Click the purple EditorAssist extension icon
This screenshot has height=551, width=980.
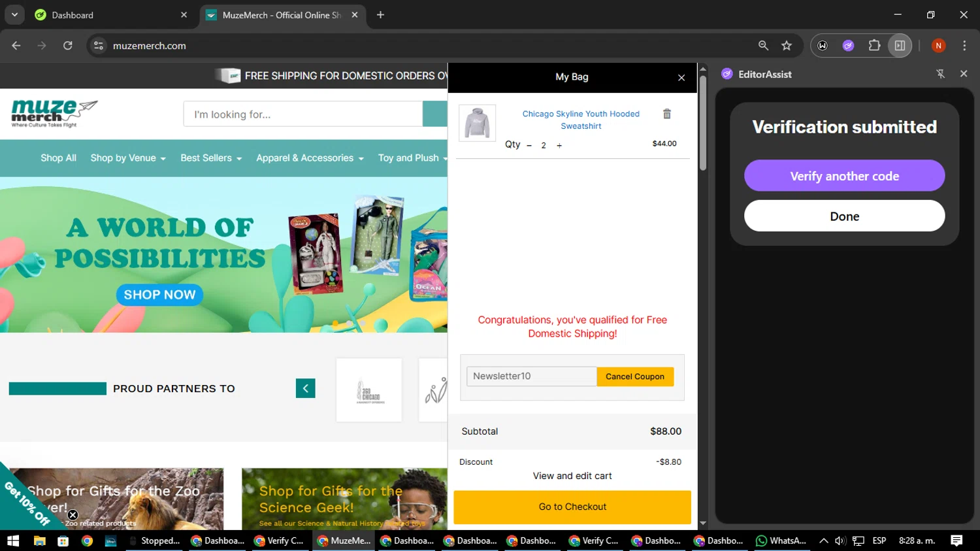click(x=848, y=46)
